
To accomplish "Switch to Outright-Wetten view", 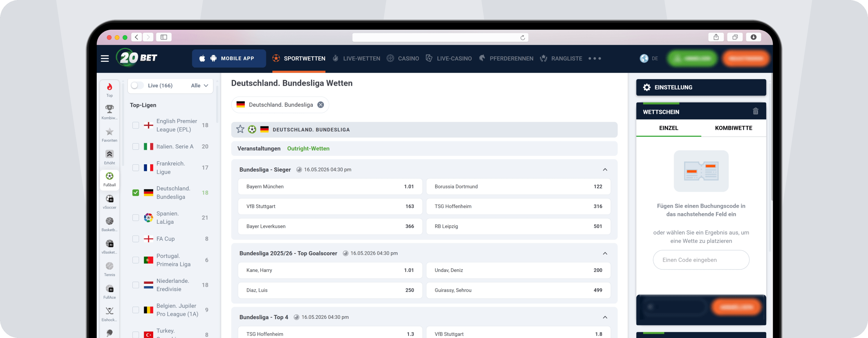I will 308,149.
